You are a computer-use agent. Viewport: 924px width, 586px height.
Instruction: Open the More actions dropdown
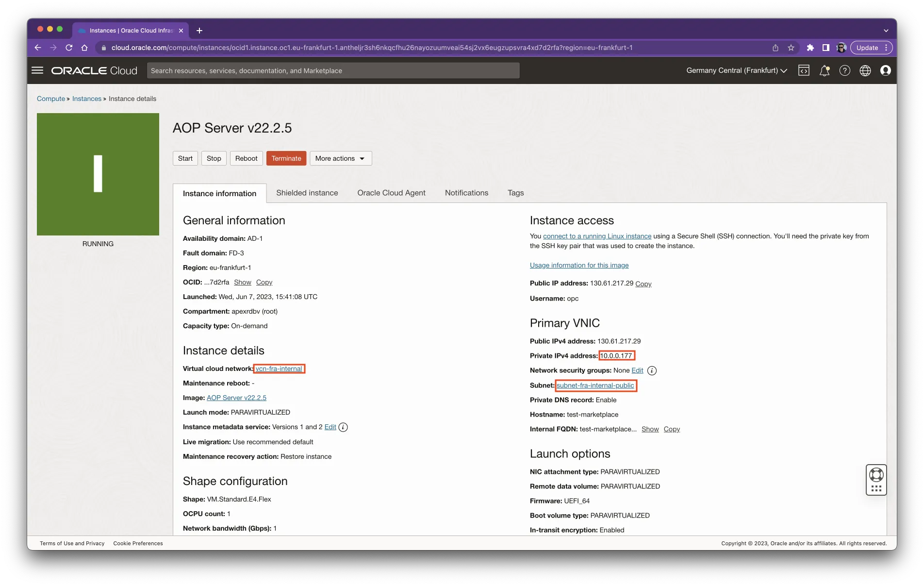click(341, 158)
